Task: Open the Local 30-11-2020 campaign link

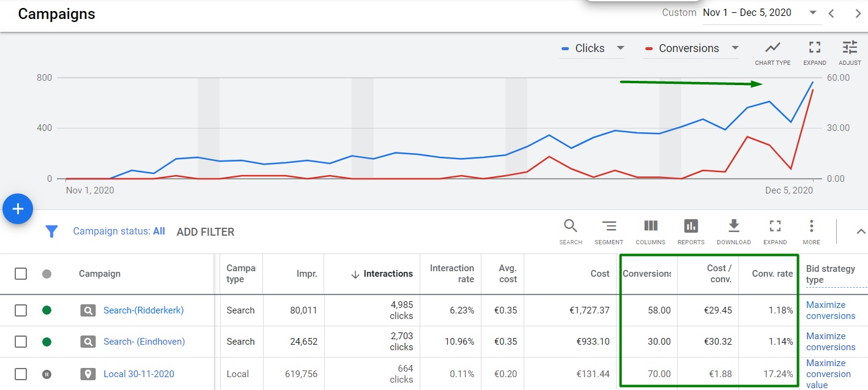Action: click(x=139, y=373)
